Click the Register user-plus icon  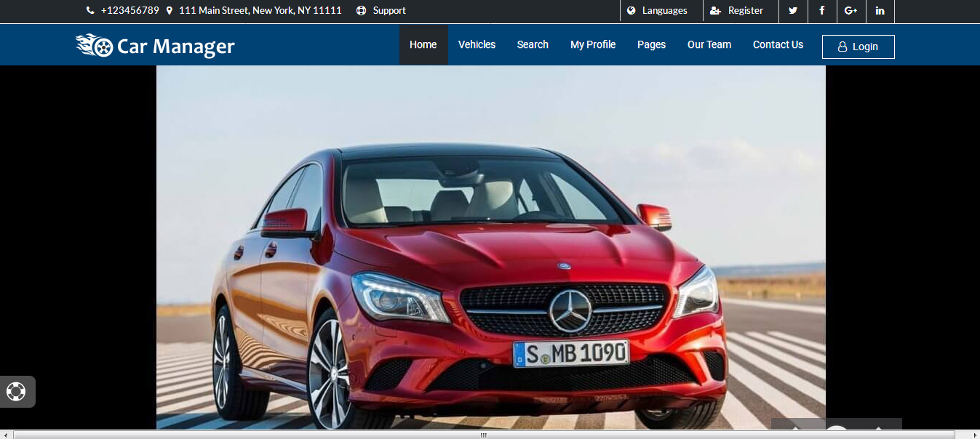[x=715, y=11]
